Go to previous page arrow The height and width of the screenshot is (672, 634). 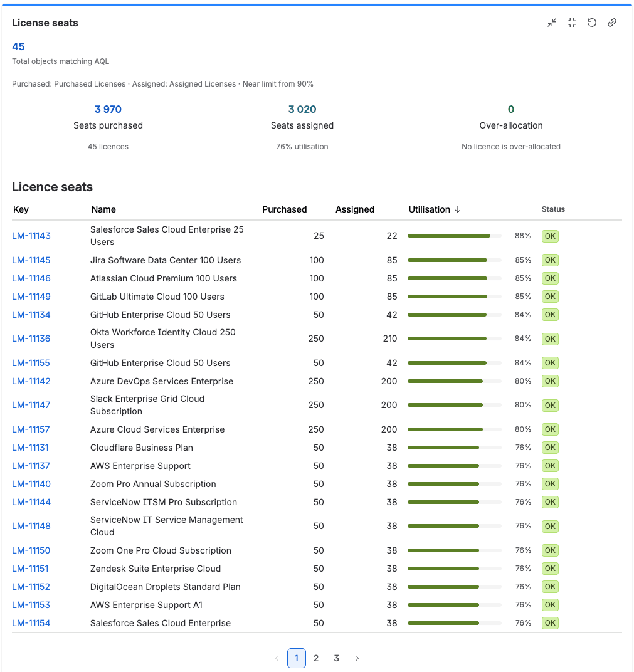point(277,658)
